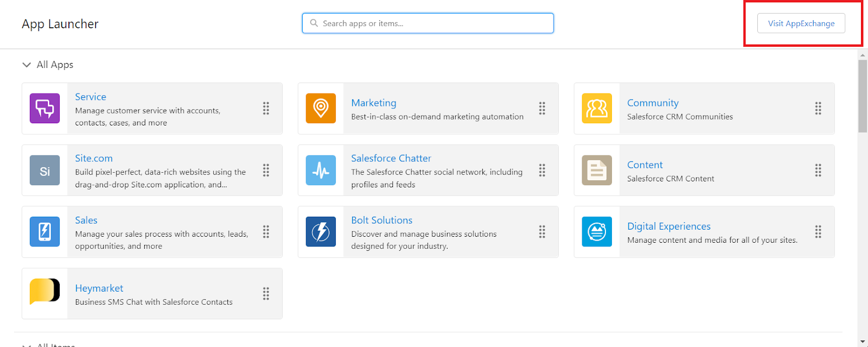Click the scrollbar up arrow
The width and height of the screenshot is (868, 347).
click(863, 55)
